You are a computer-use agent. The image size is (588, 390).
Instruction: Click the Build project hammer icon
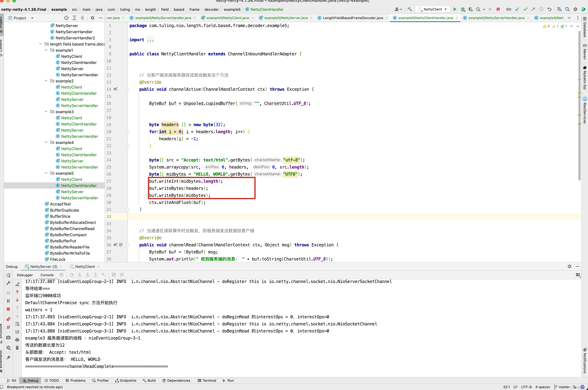[410, 9]
